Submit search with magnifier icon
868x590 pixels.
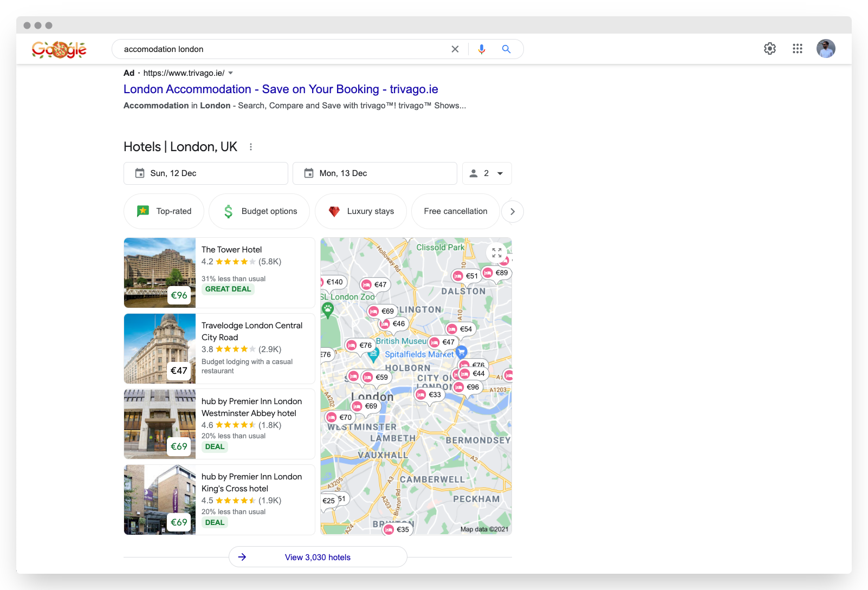point(506,49)
